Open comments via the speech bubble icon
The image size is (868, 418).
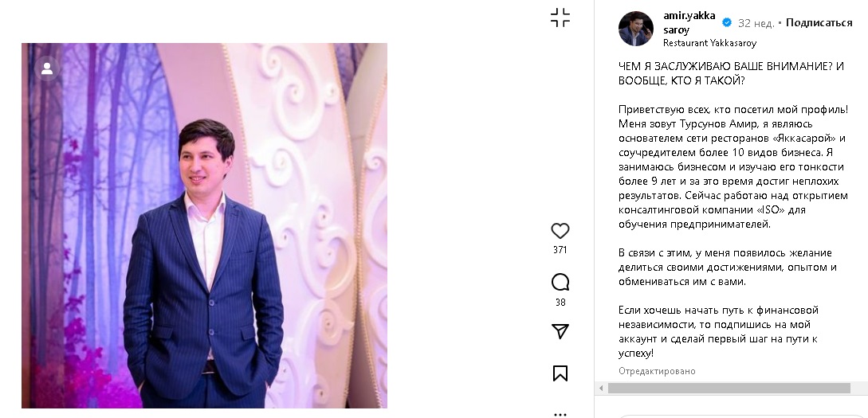[560, 282]
